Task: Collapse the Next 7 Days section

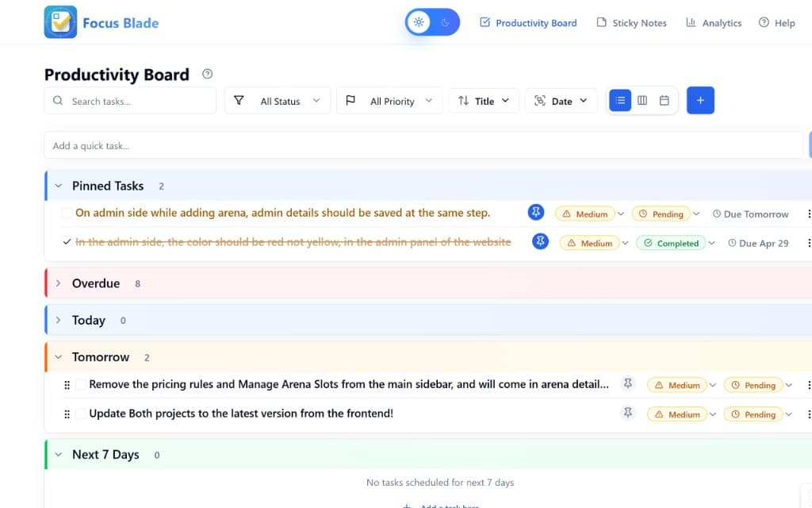Action: click(59, 454)
